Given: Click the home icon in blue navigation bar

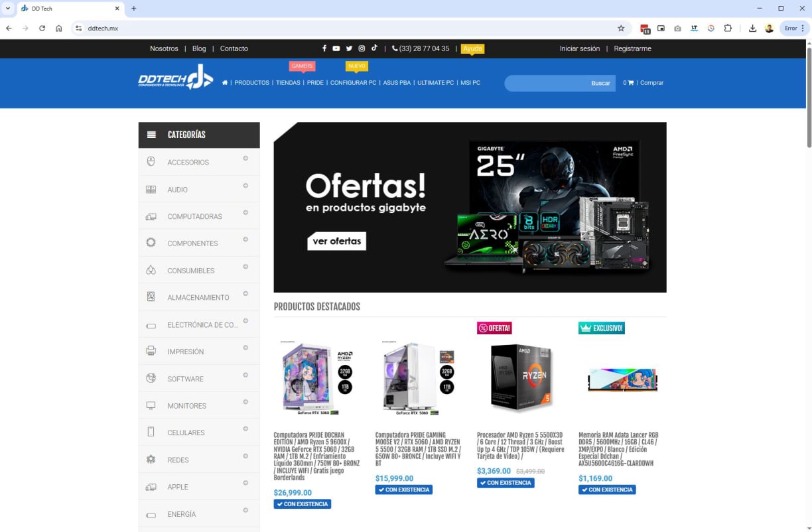Looking at the screenshot, I should pos(225,83).
